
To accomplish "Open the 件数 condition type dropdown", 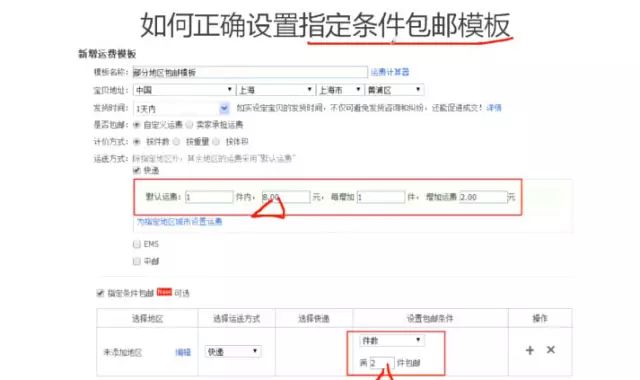I will pyautogui.click(x=392, y=340).
